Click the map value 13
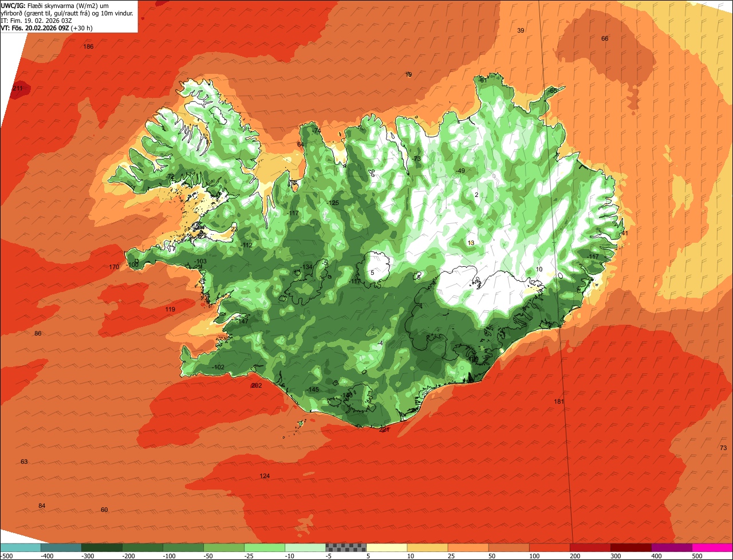This screenshot has height=560, width=733. point(471,243)
